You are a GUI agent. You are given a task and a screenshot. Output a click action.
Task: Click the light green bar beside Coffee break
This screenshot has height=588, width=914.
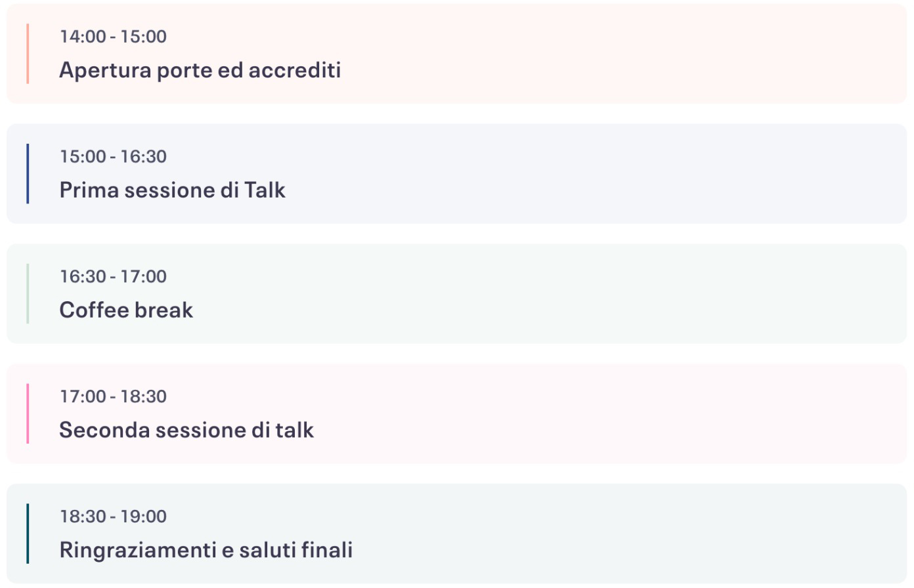coord(28,294)
